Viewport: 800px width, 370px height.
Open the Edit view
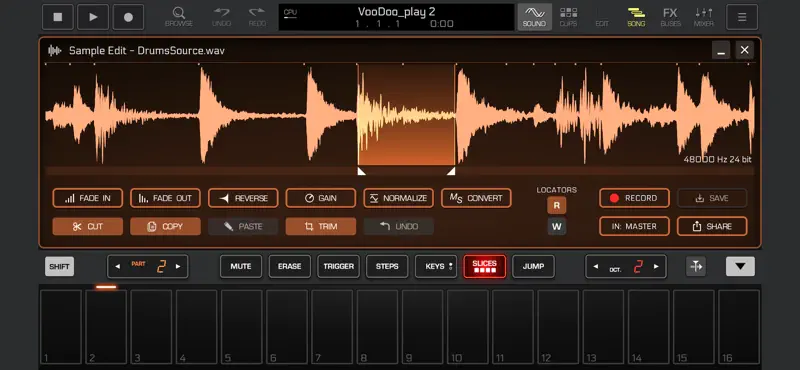(602, 23)
